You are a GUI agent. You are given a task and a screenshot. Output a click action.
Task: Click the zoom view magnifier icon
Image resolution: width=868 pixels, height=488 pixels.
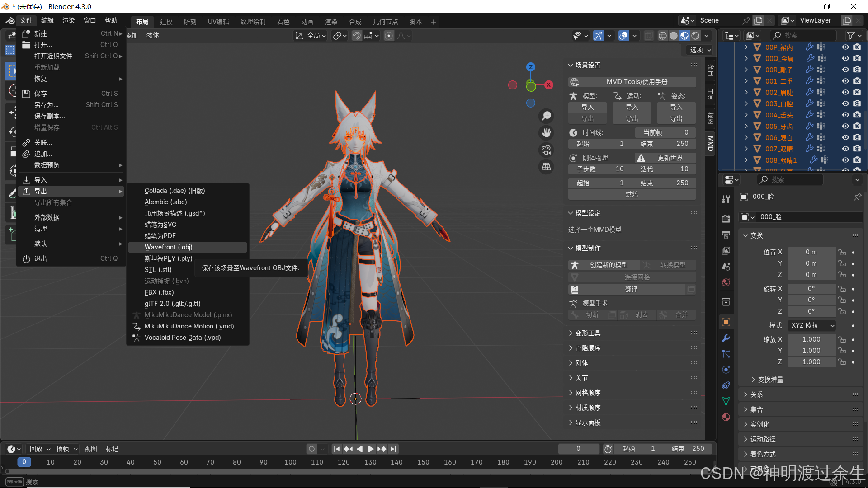pos(547,116)
